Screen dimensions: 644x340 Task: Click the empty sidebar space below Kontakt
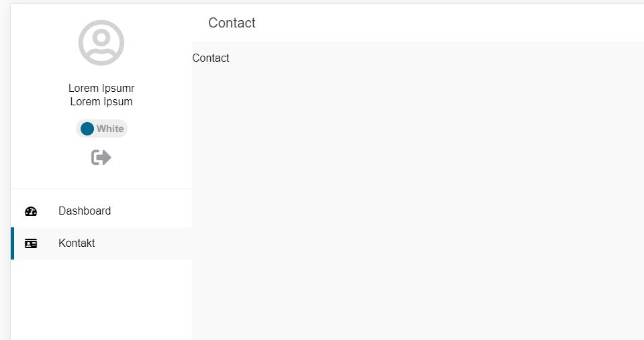pos(101,302)
